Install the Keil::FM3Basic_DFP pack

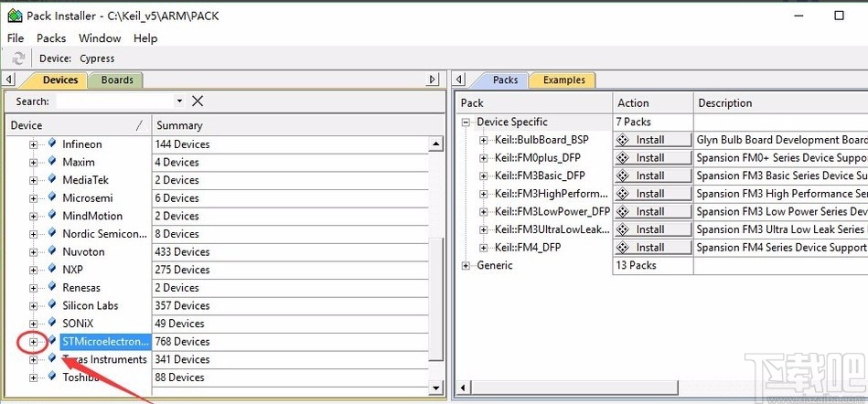click(653, 175)
